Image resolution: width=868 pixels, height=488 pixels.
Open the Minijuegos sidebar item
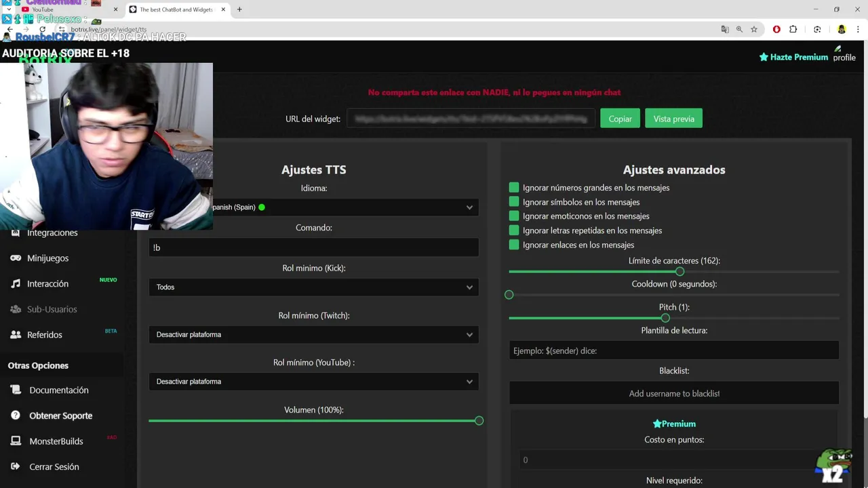[x=47, y=258]
